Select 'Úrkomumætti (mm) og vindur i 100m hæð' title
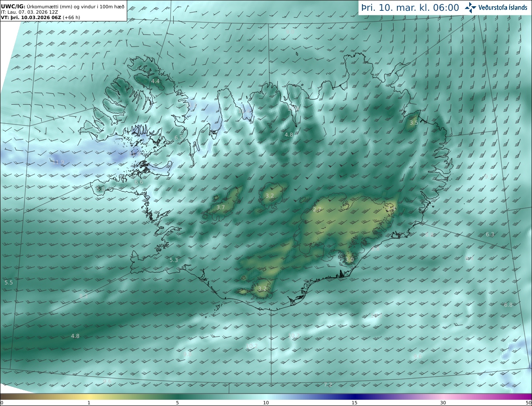Image resolution: width=532 pixels, height=406 pixels. tap(76, 7)
